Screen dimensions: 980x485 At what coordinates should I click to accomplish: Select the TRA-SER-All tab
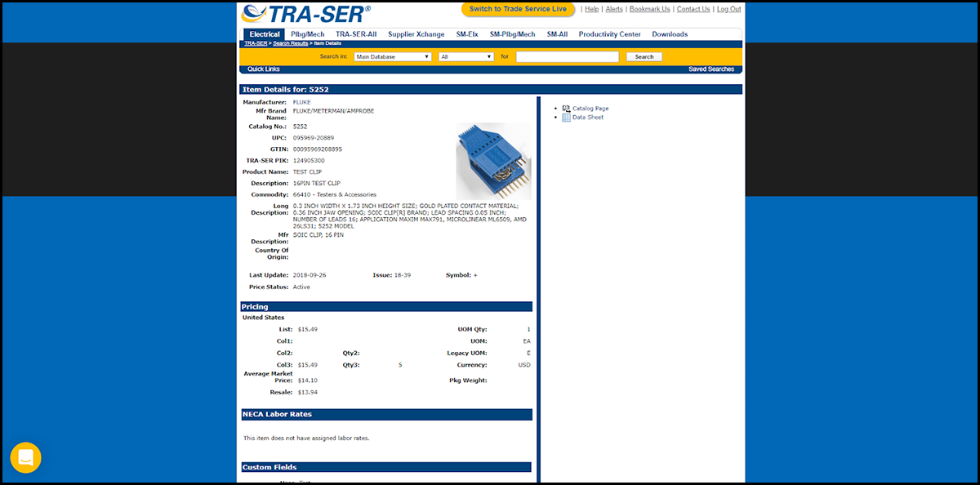coord(356,34)
